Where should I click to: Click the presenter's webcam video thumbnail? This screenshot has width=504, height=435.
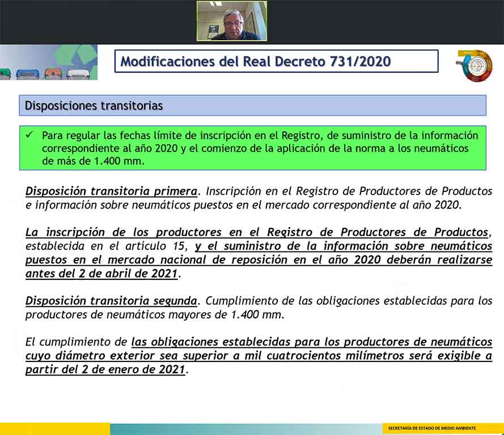(x=232, y=21)
